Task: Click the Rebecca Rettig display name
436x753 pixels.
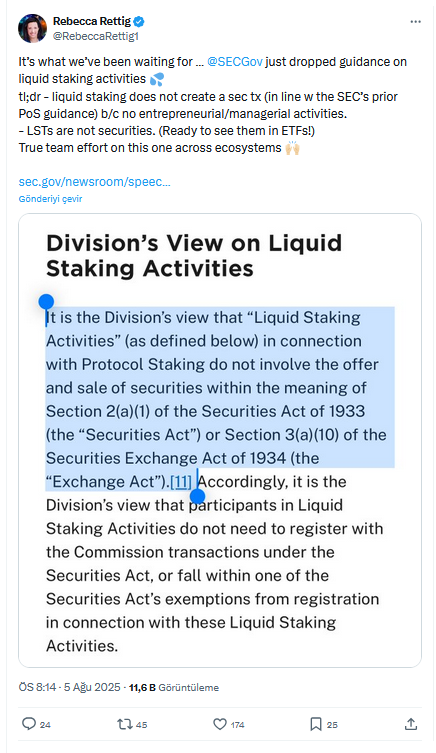Action: (92, 21)
